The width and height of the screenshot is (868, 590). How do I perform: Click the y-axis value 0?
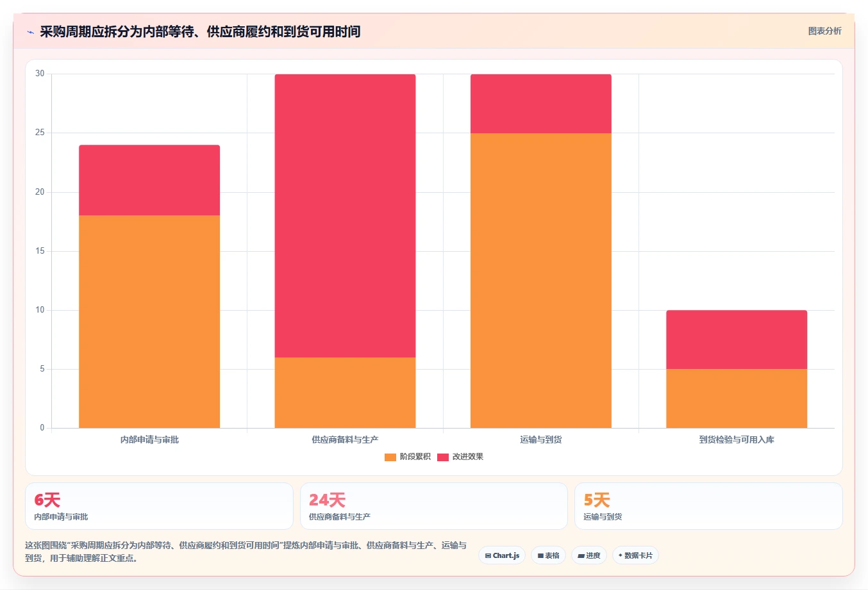pyautogui.click(x=42, y=428)
